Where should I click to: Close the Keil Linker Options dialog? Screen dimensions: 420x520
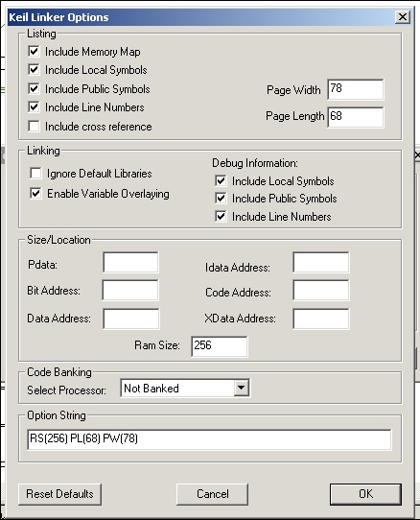(x=403, y=17)
